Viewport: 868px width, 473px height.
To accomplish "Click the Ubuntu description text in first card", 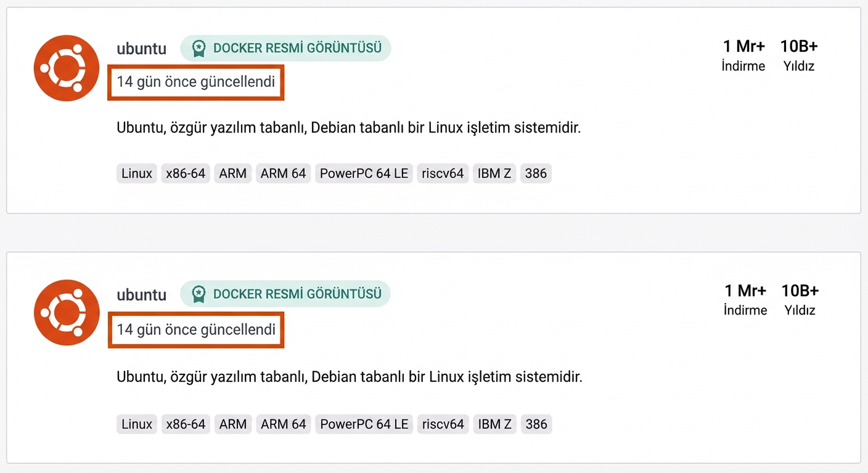I will [x=348, y=127].
